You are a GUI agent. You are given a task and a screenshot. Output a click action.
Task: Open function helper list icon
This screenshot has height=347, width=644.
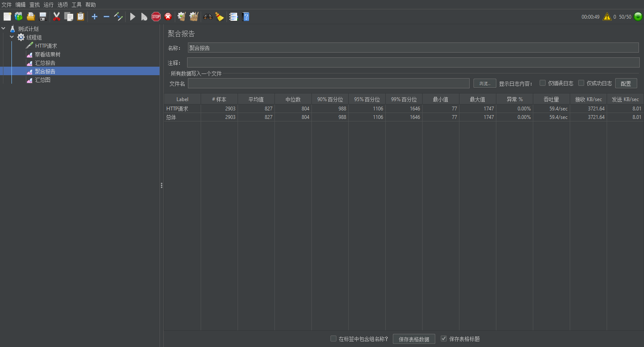(x=233, y=17)
